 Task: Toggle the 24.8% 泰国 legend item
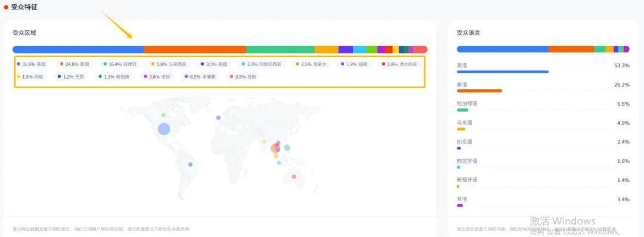pos(75,64)
